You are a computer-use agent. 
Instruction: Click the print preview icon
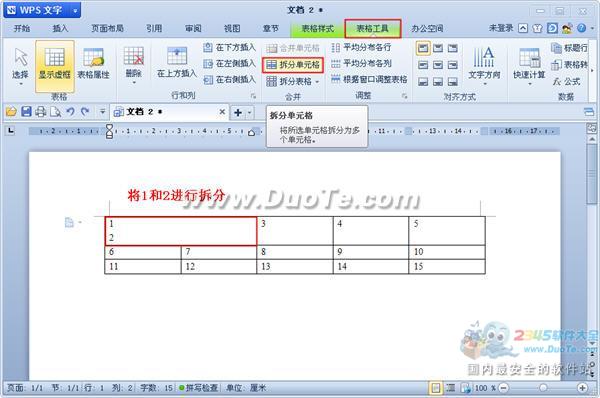coord(55,112)
